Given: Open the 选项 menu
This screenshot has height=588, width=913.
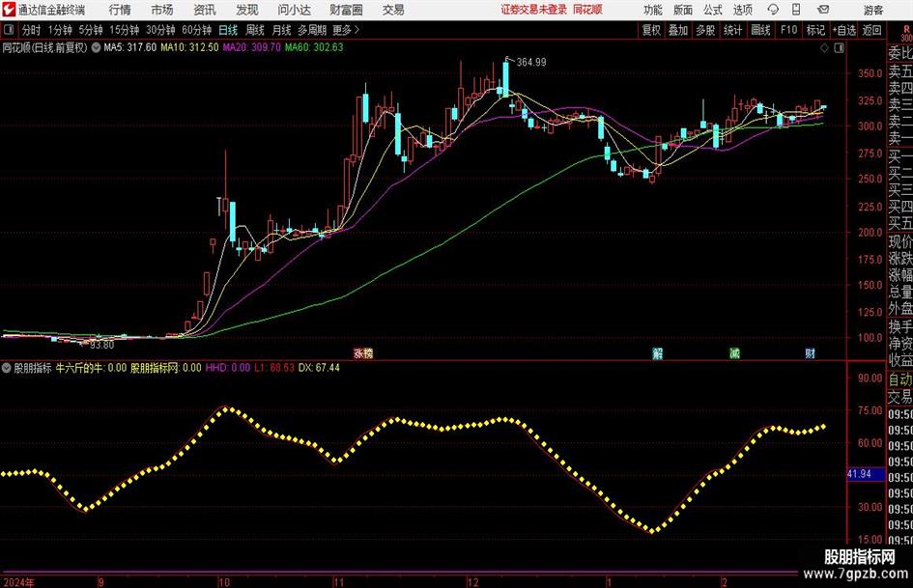Looking at the screenshot, I should [x=742, y=10].
